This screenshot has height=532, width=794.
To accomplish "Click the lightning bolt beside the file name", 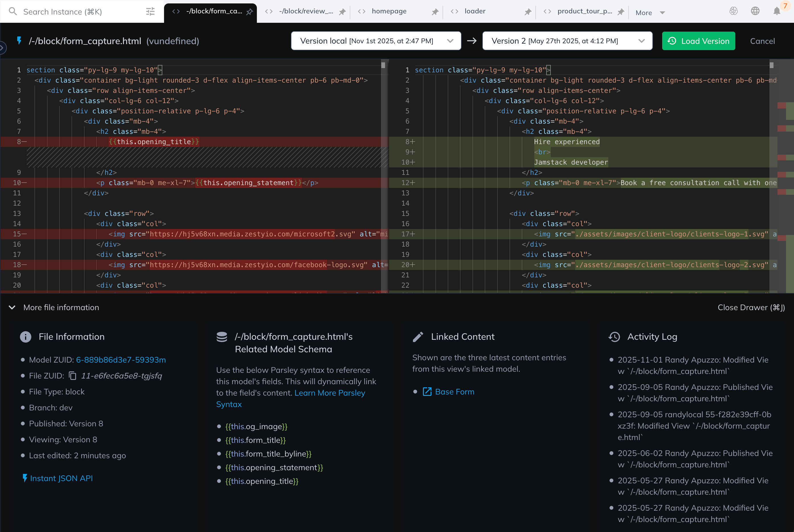I will coord(19,41).
